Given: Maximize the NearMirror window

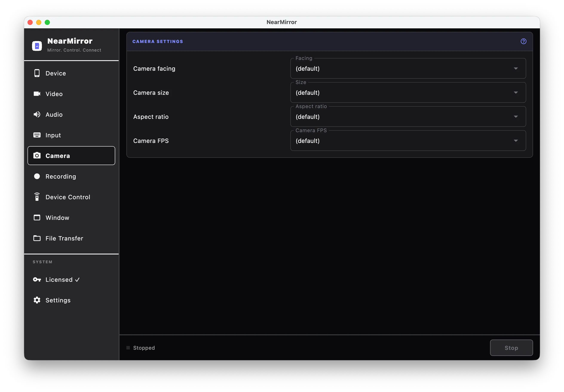Looking at the screenshot, I should 48,22.
